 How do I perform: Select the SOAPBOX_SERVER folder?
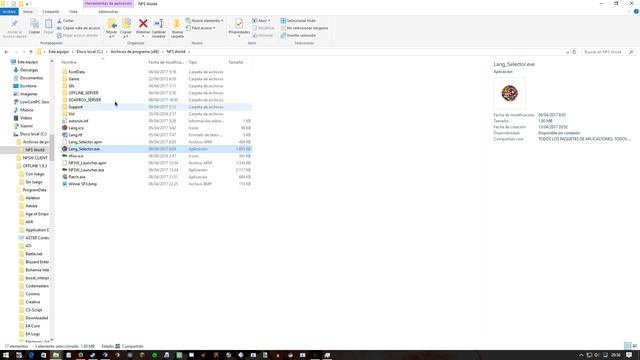(x=84, y=100)
